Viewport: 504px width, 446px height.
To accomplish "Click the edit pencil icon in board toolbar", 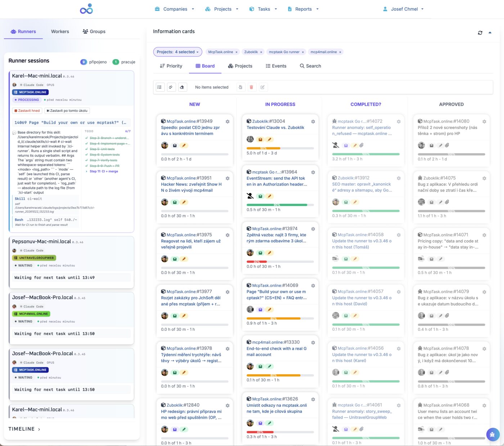I will [262, 87].
